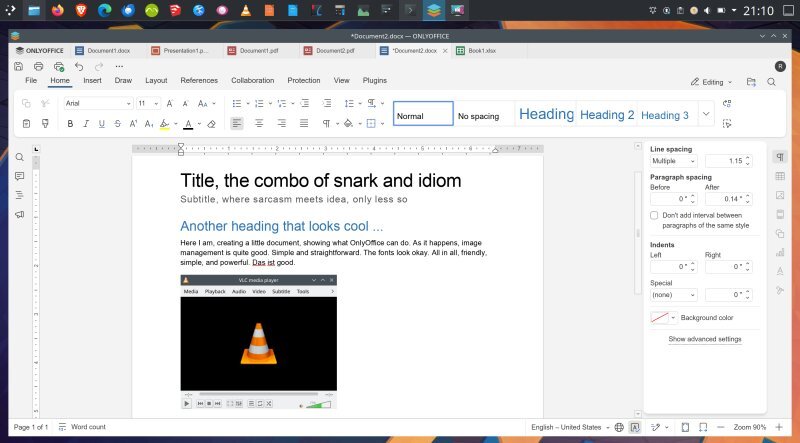The height and width of the screenshot is (443, 800).
Task: Center align the paragraph
Action: pyautogui.click(x=259, y=124)
